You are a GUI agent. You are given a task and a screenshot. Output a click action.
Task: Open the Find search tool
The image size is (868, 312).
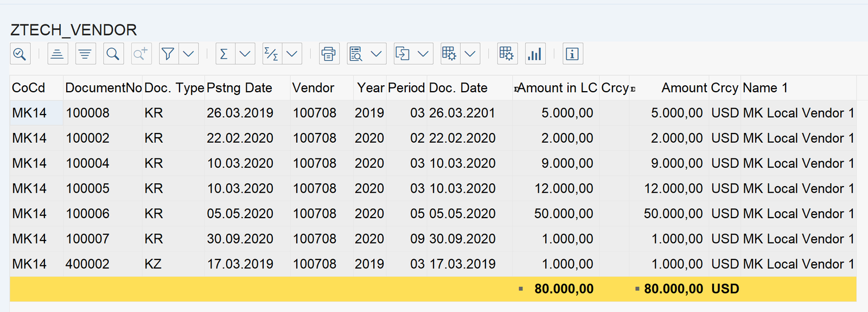pos(113,54)
